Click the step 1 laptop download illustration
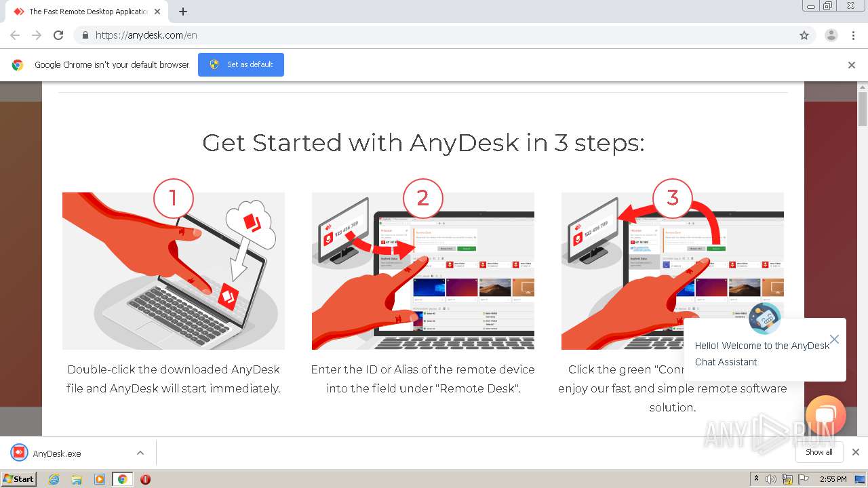868x488 pixels. tap(174, 270)
